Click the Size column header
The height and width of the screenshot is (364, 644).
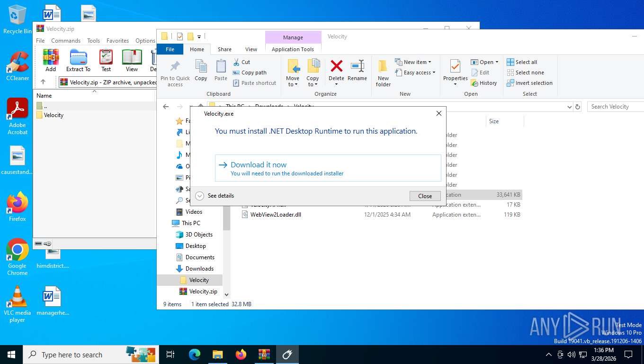point(504,121)
